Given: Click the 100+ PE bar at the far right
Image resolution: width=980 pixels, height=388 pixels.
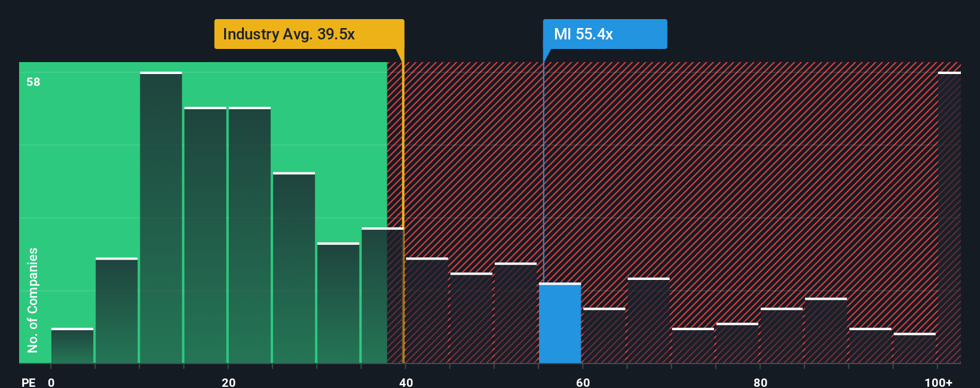Looking at the screenshot, I should pyautogui.click(x=949, y=217).
